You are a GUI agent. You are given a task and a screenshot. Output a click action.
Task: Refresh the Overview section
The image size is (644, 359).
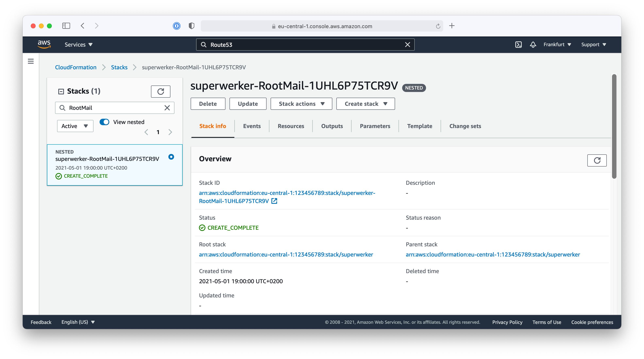coord(597,160)
